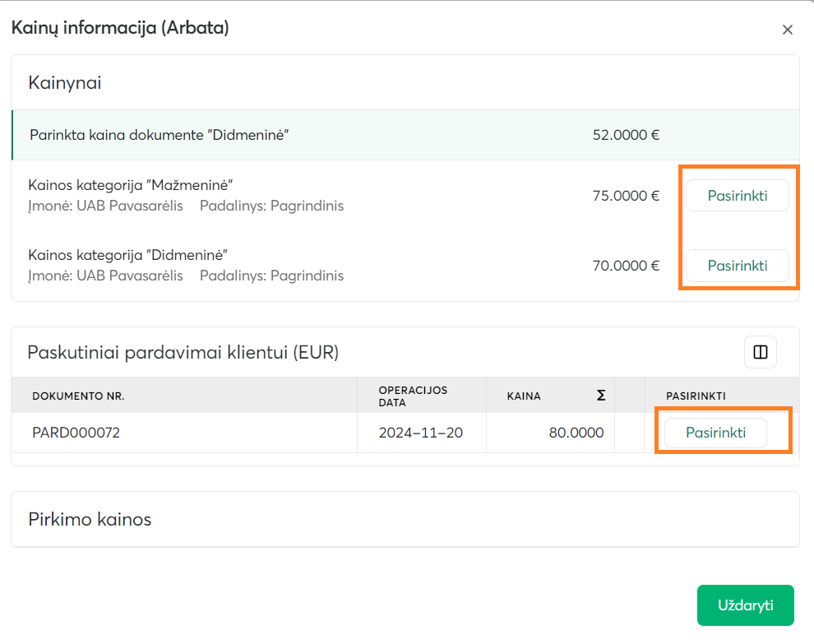Select the PARD000072 document number cell
Image resolution: width=814 pixels, height=644 pixels.
click(76, 433)
